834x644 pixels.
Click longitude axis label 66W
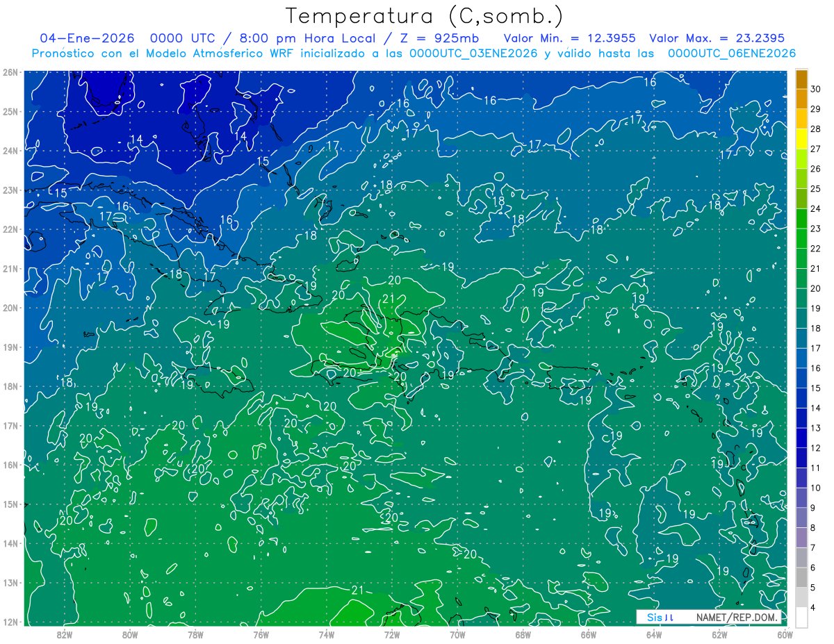[x=589, y=634]
